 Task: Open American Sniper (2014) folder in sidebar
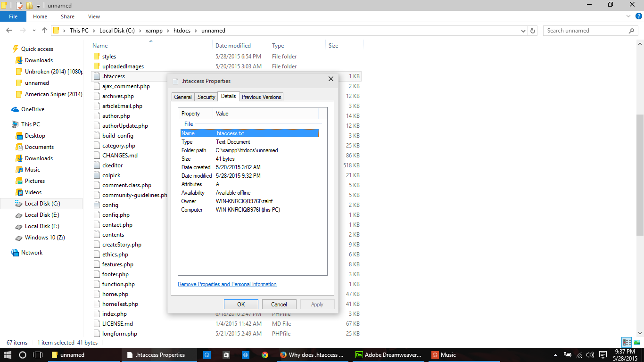pos(54,94)
